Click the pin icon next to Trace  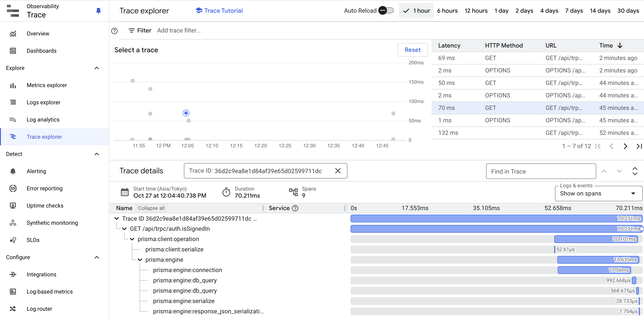(98, 11)
